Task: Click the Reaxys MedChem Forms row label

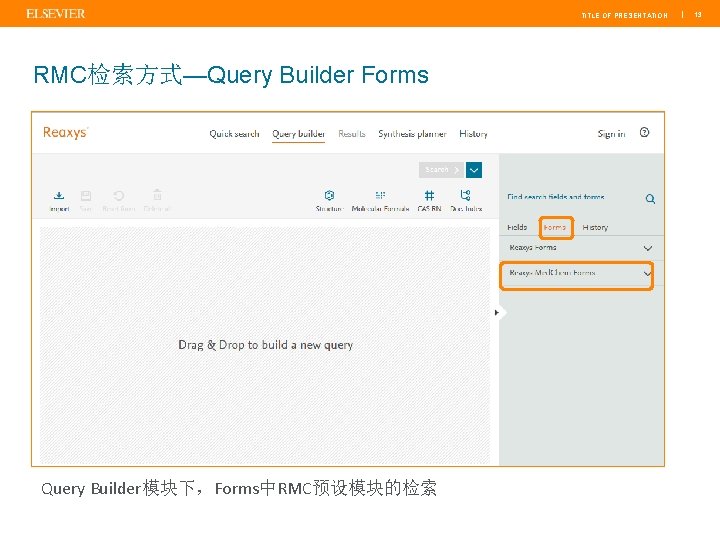Action: (552, 273)
